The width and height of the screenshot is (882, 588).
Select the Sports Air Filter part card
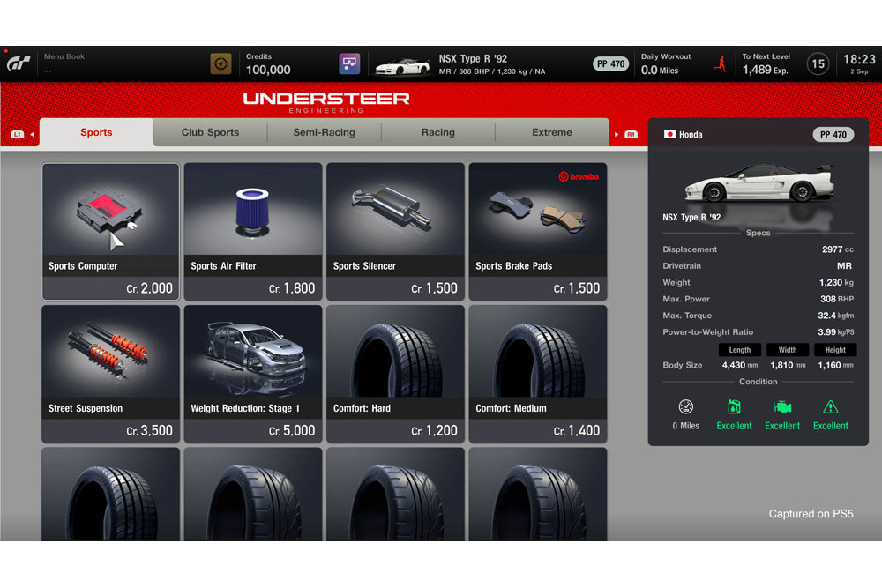tap(253, 232)
